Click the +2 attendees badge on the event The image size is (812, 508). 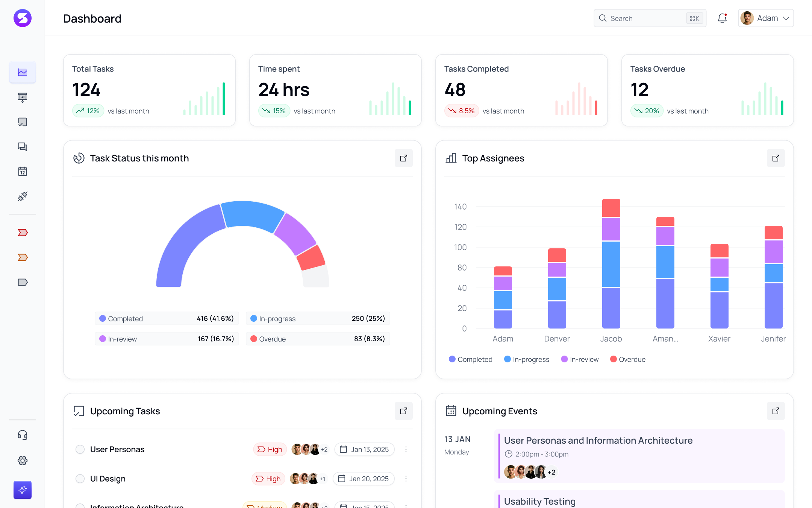click(551, 472)
